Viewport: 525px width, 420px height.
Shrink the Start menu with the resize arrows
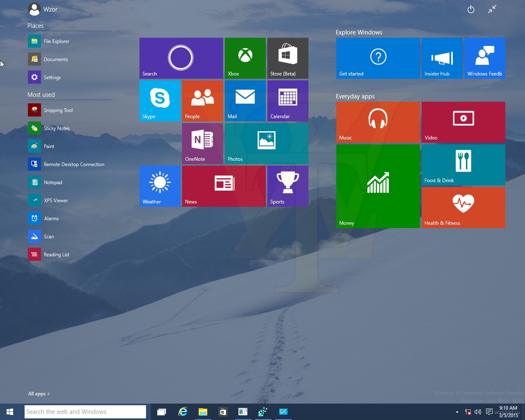tap(492, 9)
